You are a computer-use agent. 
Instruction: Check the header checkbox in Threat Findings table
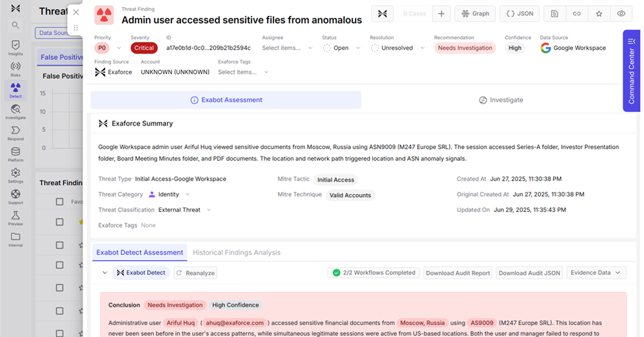[x=60, y=202]
